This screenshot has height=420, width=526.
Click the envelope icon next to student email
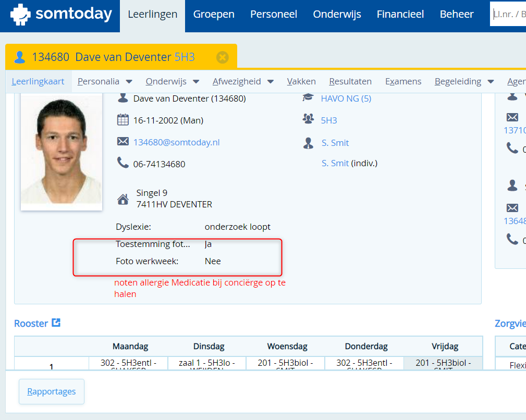[123, 141]
